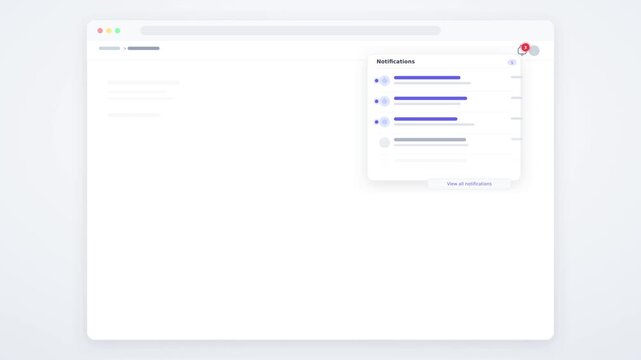Click the unread count pill beside Notifications
The width and height of the screenshot is (641, 360).
pyautogui.click(x=512, y=63)
